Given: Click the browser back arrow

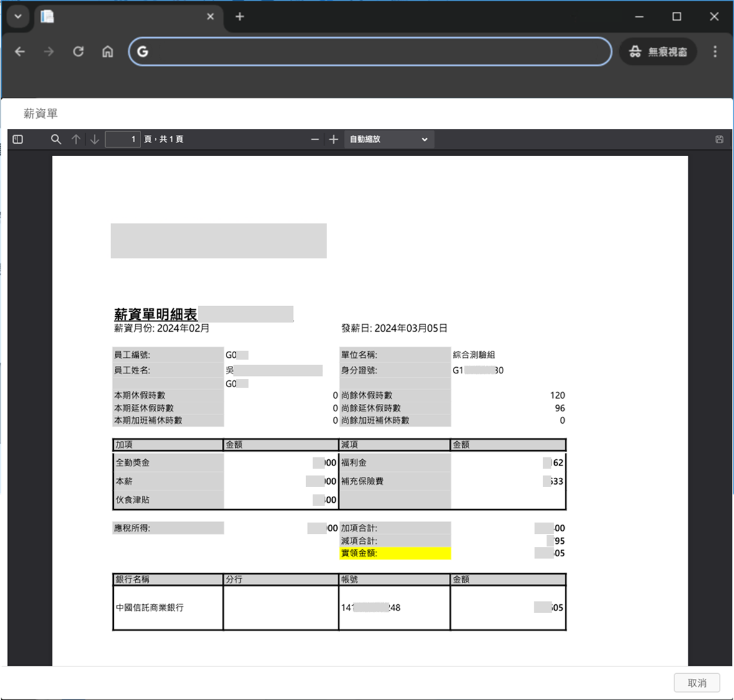Looking at the screenshot, I should pyautogui.click(x=20, y=52).
